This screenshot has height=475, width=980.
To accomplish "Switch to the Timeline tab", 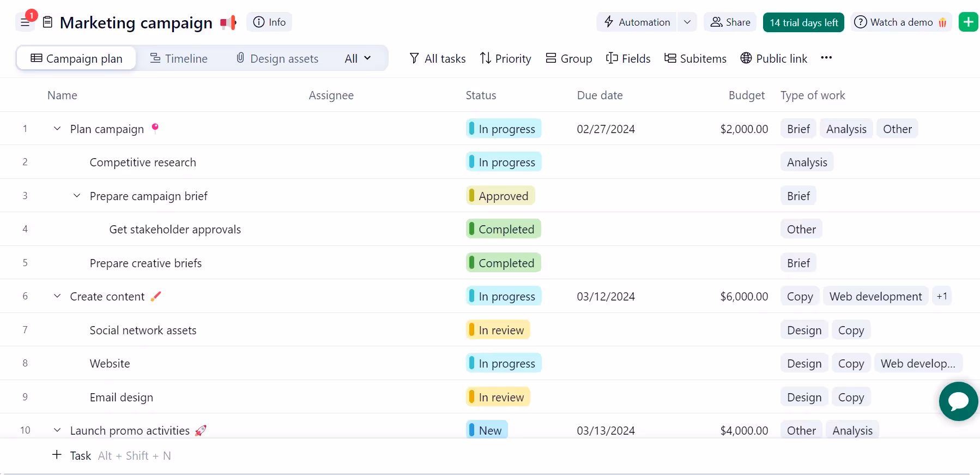I will coord(179,58).
